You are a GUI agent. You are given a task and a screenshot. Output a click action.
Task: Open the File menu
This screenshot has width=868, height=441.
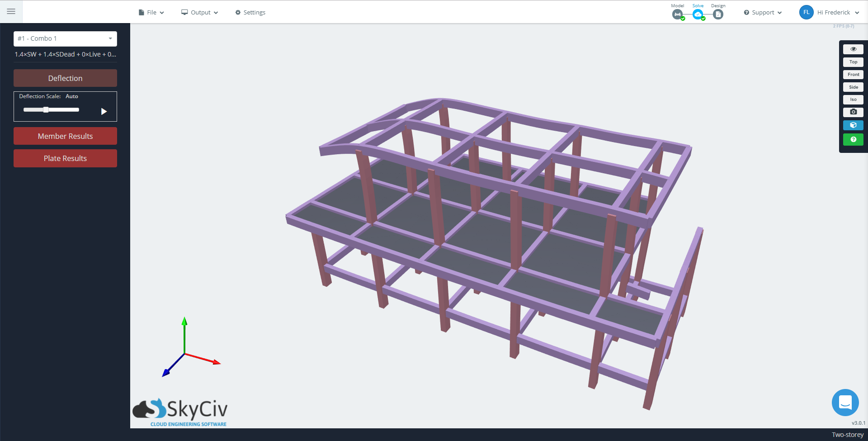151,13
